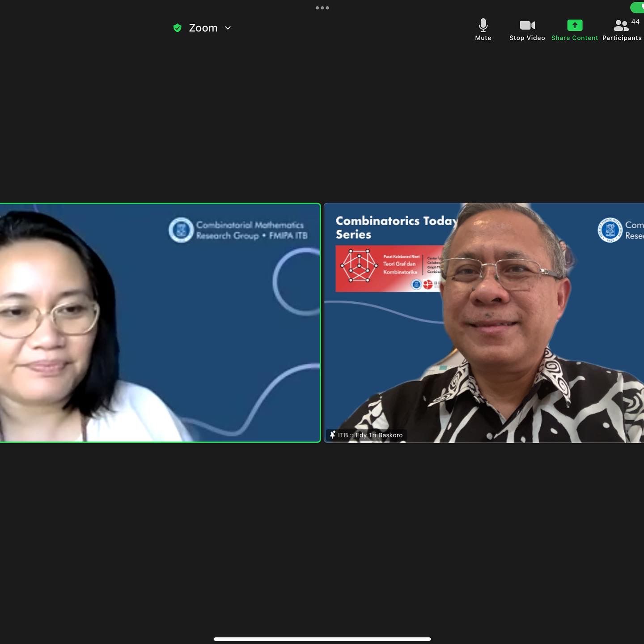Expand the chevron next to Zoom title
The image size is (644, 644).
click(x=228, y=28)
